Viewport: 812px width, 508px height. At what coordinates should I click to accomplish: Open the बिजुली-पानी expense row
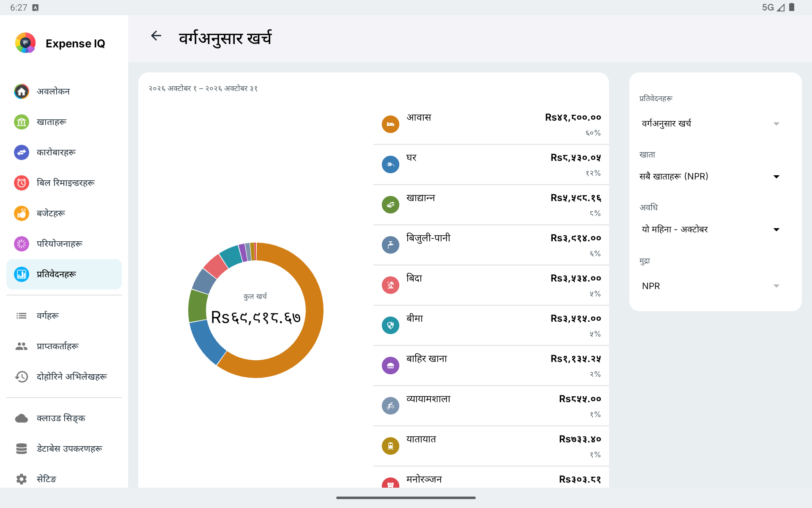click(x=491, y=245)
